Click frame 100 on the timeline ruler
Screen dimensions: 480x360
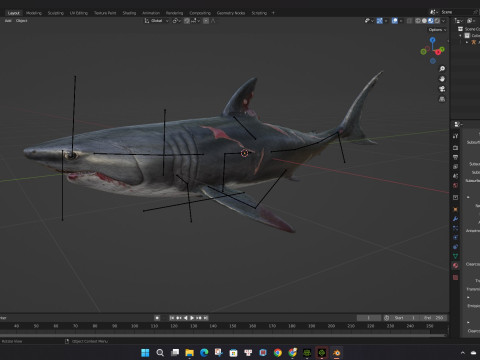click(x=134, y=326)
